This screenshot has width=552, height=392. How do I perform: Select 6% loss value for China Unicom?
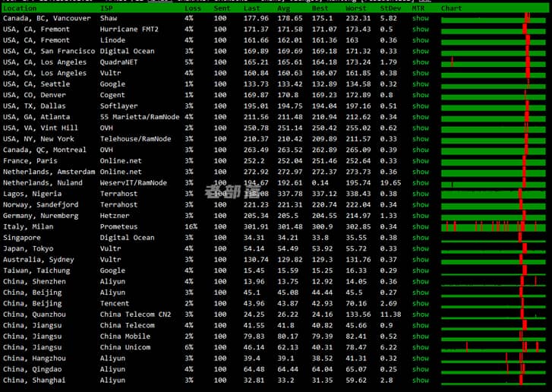click(x=189, y=347)
